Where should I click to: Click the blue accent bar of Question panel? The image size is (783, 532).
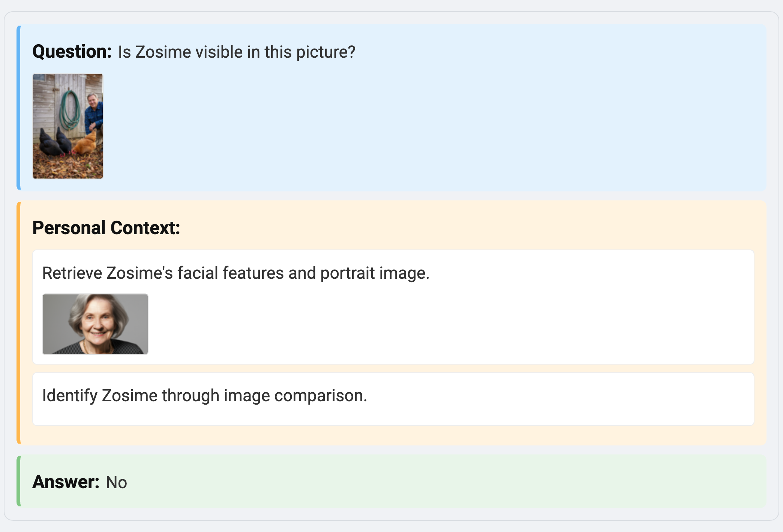[x=18, y=108]
